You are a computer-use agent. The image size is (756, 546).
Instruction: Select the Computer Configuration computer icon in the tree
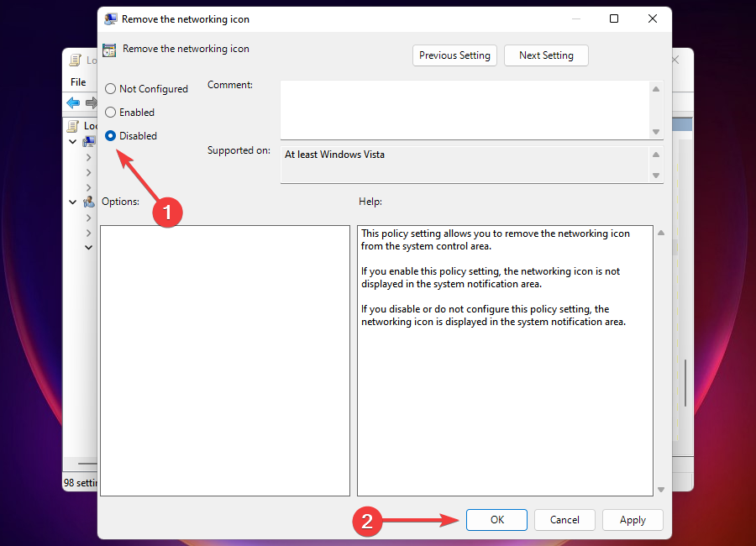point(89,140)
